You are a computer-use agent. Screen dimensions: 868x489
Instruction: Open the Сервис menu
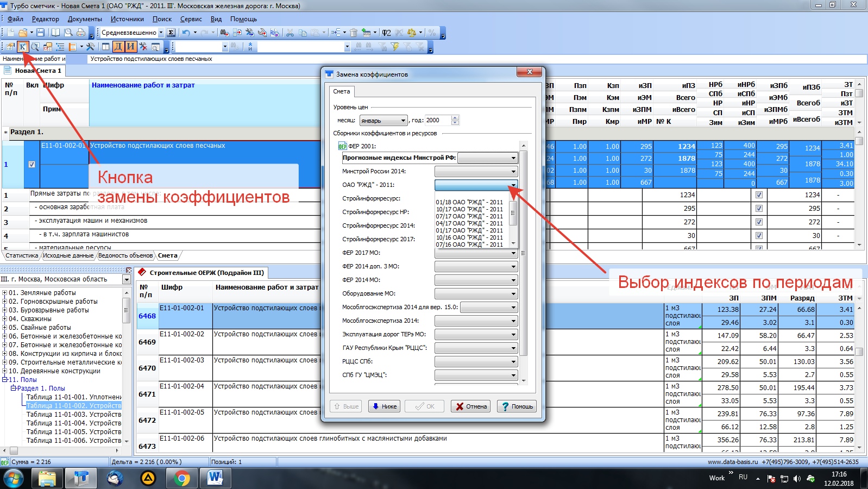191,19
